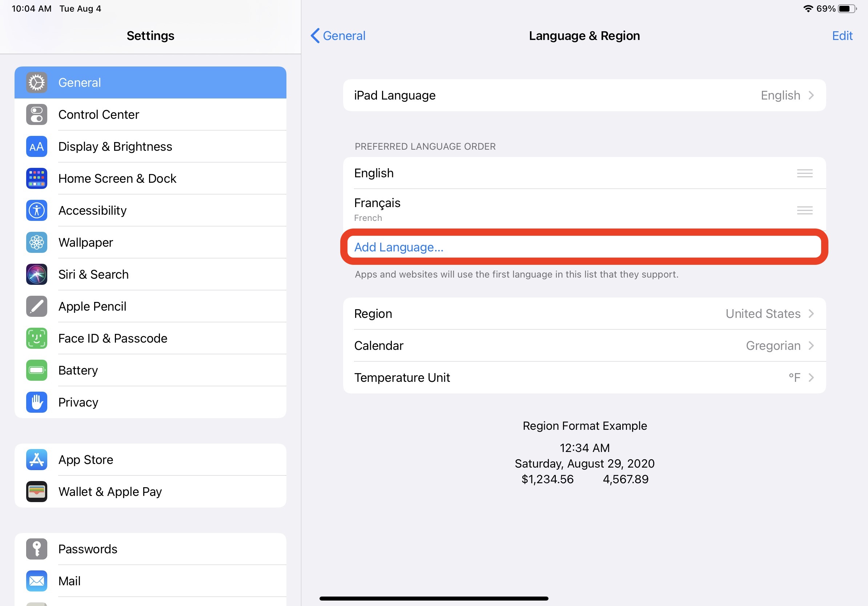Open Siri & Search settings icon
Screen dimensions: 868x606
point(36,274)
